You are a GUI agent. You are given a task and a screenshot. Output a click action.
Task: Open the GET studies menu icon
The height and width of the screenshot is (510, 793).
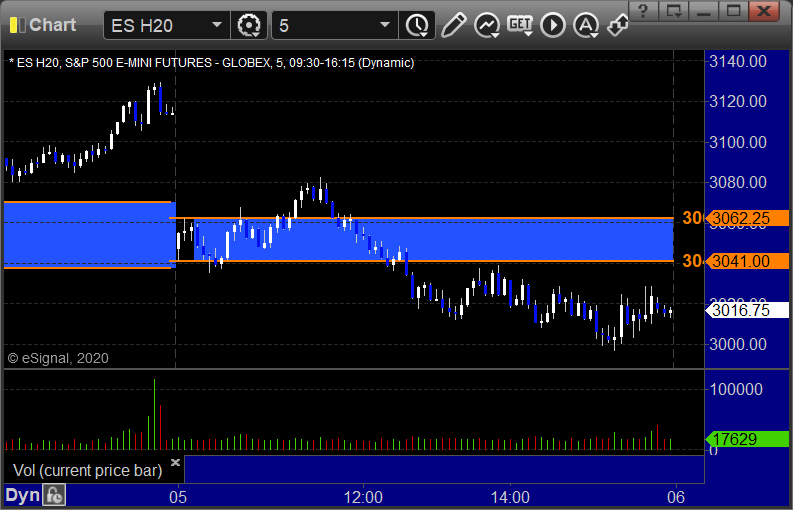(520, 25)
